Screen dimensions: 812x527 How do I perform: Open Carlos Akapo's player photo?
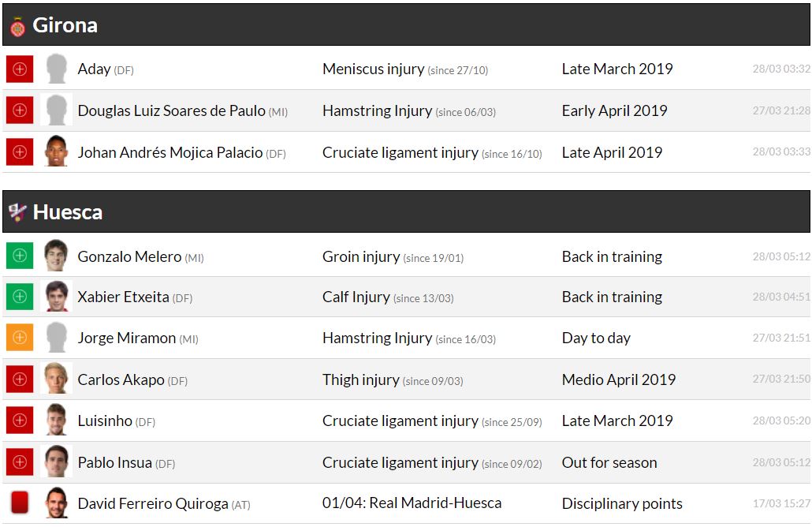click(x=56, y=379)
